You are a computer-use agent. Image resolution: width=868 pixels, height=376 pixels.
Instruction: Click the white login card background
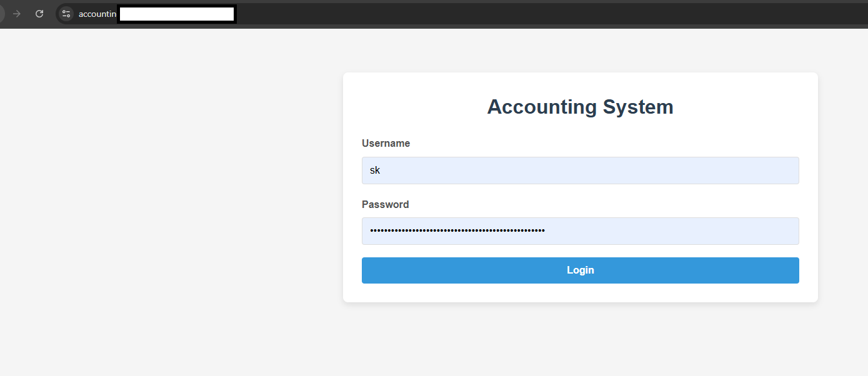point(580,294)
